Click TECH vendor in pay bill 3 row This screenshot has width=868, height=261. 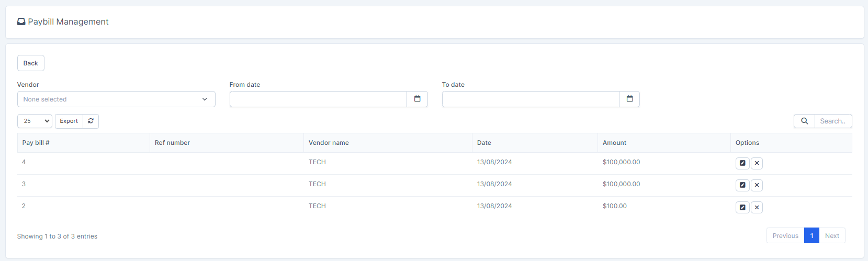coord(317,184)
